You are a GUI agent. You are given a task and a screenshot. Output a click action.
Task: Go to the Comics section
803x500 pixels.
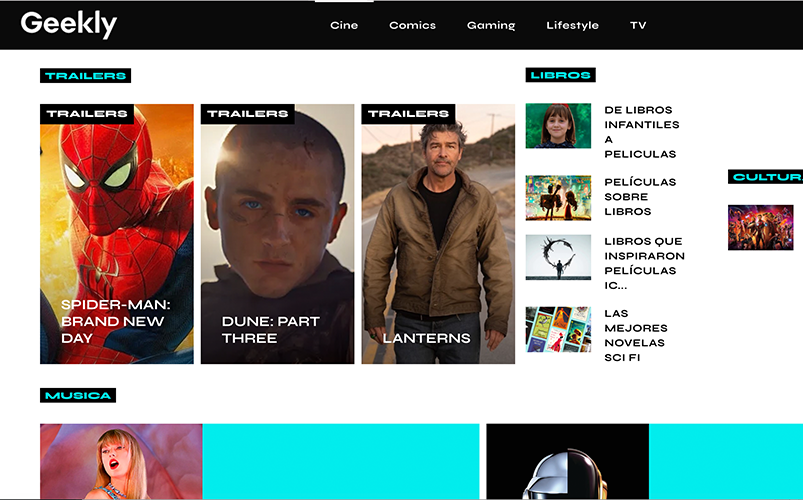pyautogui.click(x=412, y=25)
